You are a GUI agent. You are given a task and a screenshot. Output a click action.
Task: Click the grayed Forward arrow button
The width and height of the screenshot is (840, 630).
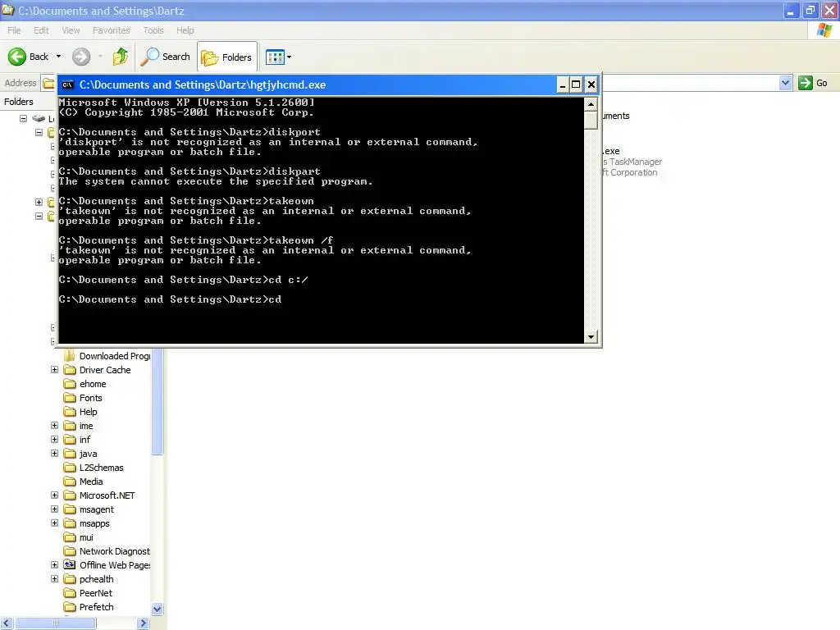click(81, 57)
